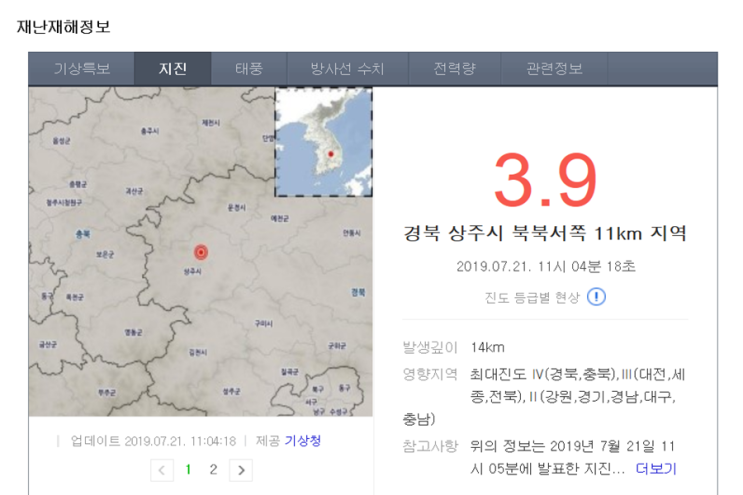Click the 2019.07.21. 11시 04분 18초 timestamp
743x495 pixels.
(545, 266)
